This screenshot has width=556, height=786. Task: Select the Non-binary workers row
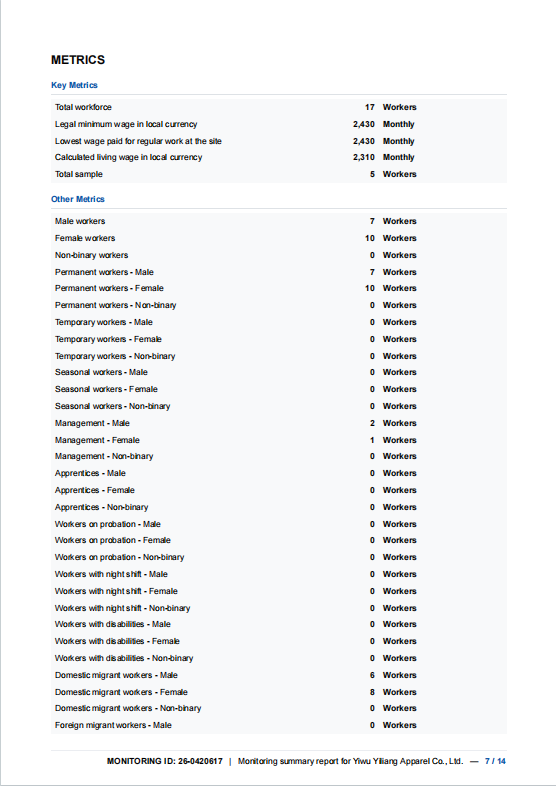(279, 255)
